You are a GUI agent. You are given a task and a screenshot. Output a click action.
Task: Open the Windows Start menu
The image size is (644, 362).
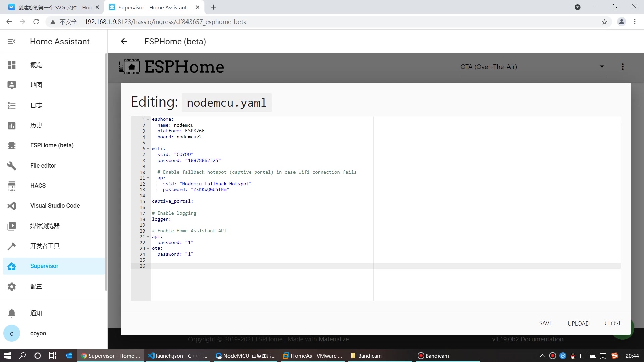[x=7, y=356]
